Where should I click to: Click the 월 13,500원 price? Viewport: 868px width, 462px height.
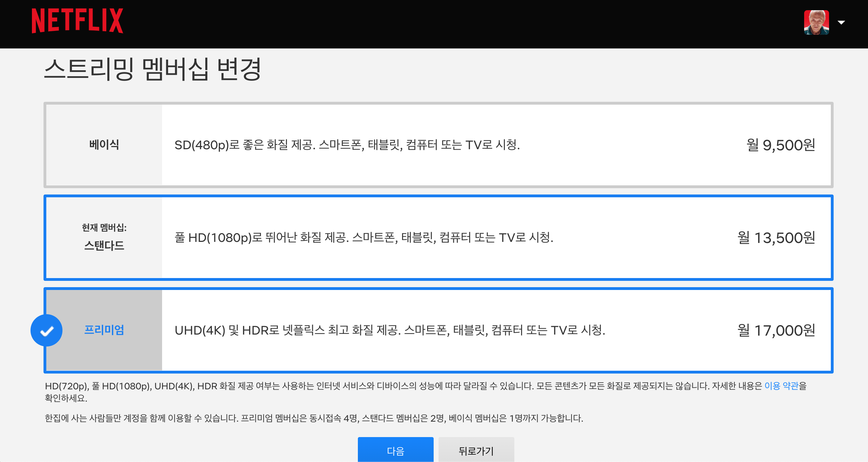pos(776,238)
